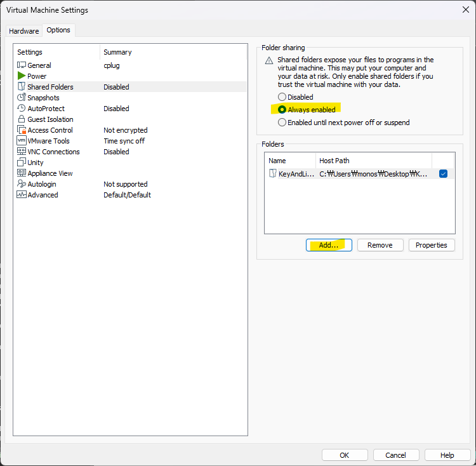Image resolution: width=476 pixels, height=466 pixels.
Task: Click the C:\Users\monos\Desktop host path
Action: 373,174
